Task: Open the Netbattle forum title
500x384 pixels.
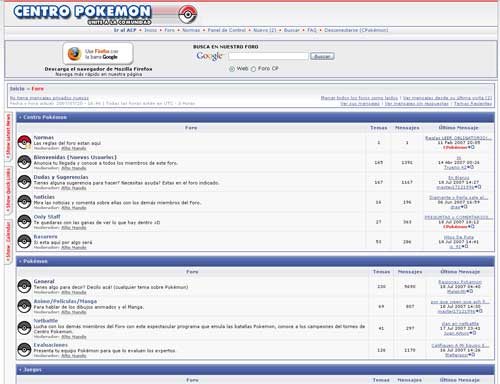Action: coord(46,321)
